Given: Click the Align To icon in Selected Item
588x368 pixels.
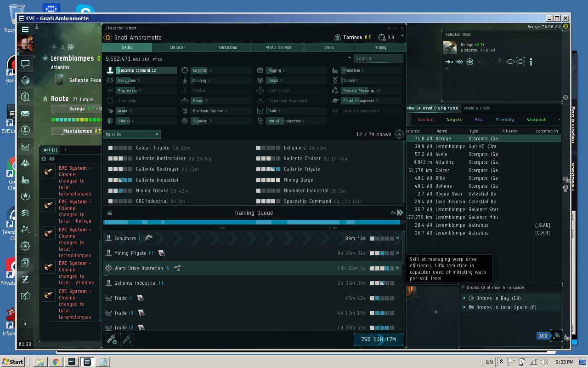Looking at the screenshot, I should click(449, 62).
